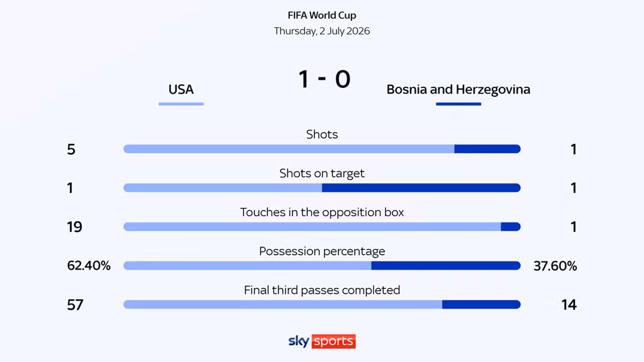Click the 62.40% possession value
This screenshot has height=362, width=644.
pos(89,266)
